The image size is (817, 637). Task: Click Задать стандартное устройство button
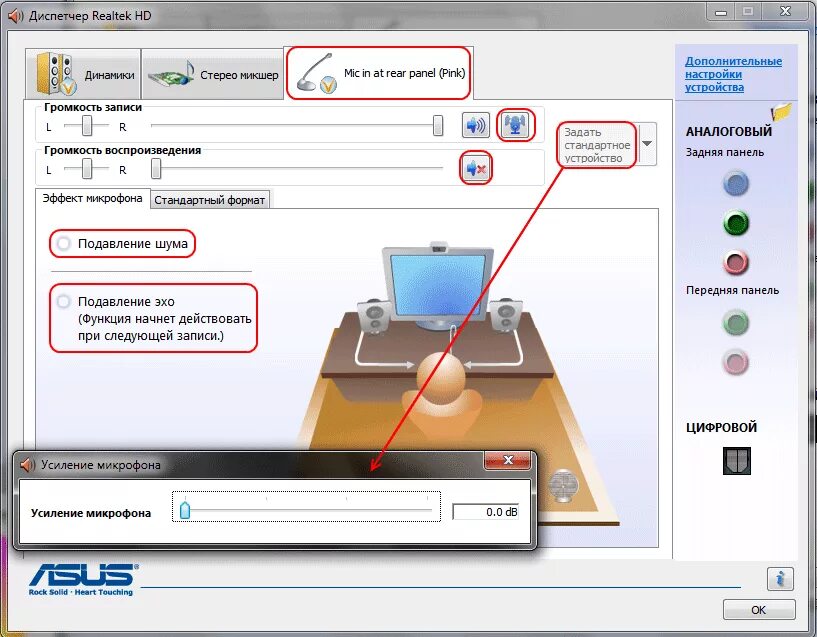click(597, 145)
